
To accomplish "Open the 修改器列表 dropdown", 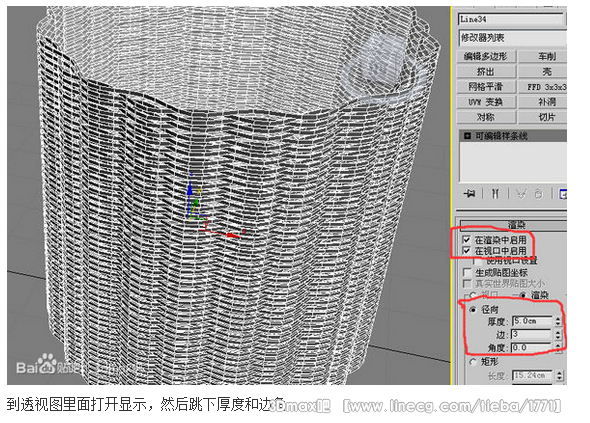I will click(512, 38).
